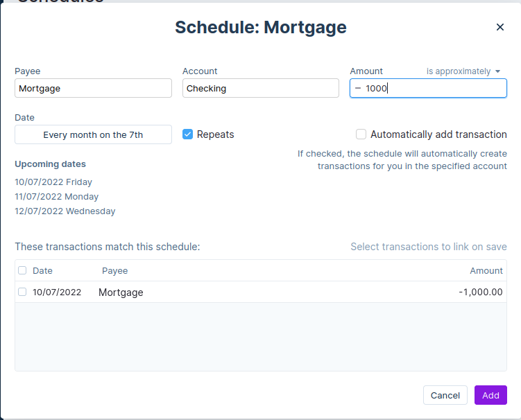Click the 10/07/2022 date cell in the row
Image resolution: width=521 pixels, height=420 pixels.
[x=57, y=292]
